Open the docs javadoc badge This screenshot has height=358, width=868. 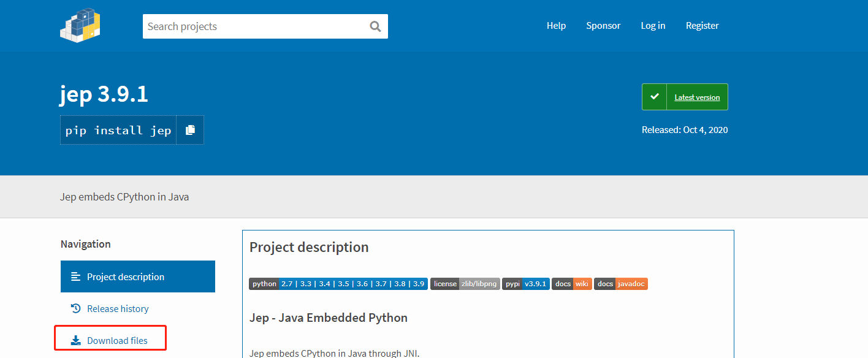pyautogui.click(x=620, y=284)
